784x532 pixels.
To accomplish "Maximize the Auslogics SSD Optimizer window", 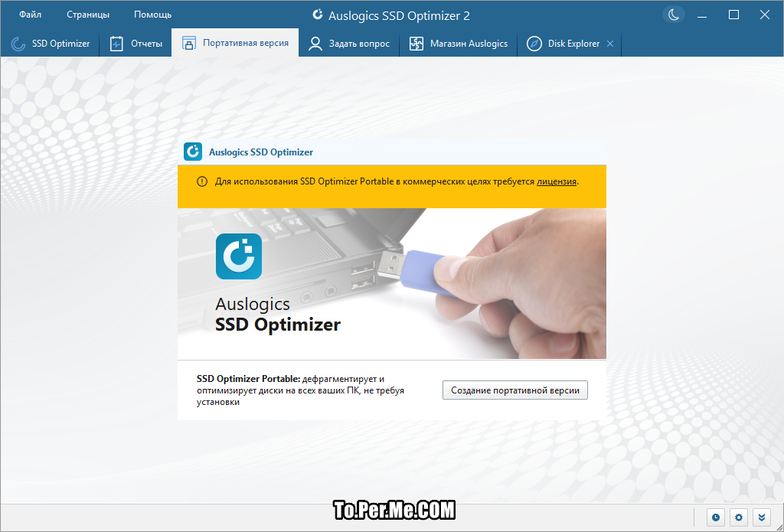I will click(x=733, y=15).
